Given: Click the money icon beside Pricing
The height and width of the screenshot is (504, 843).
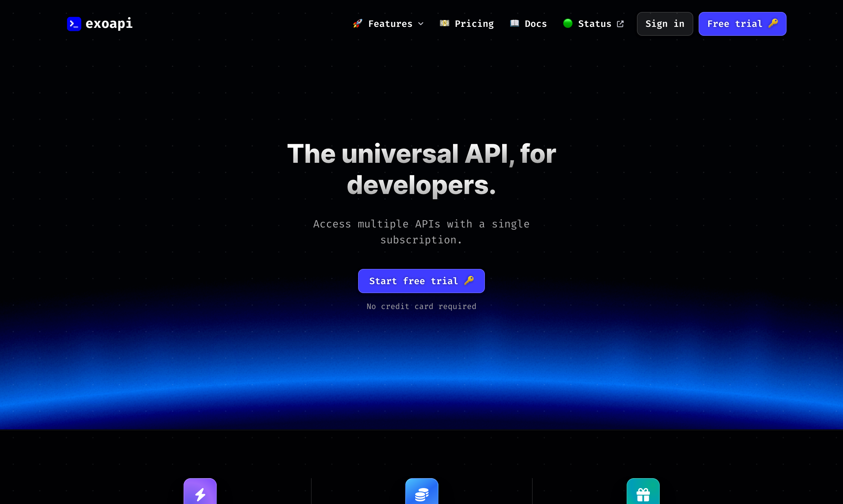Looking at the screenshot, I should 444,23.
